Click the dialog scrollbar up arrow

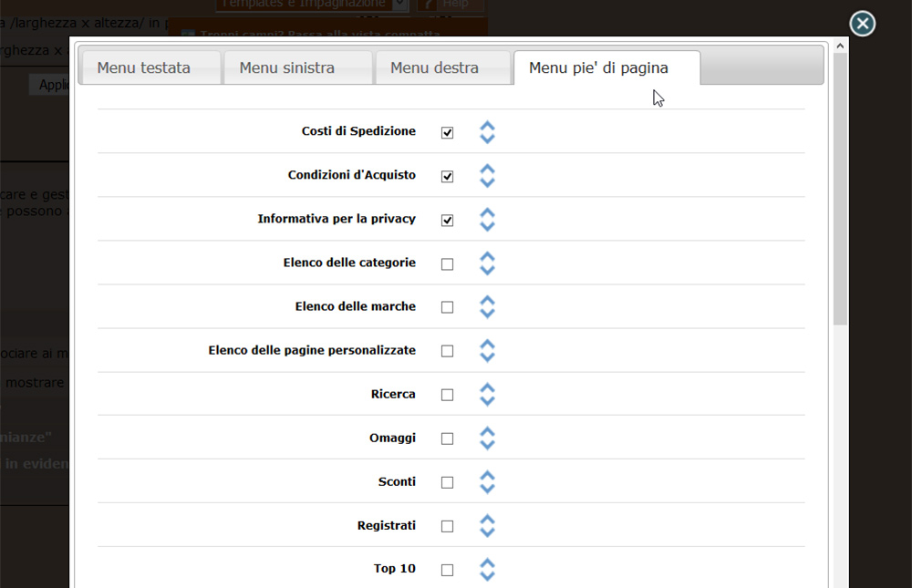(x=840, y=46)
